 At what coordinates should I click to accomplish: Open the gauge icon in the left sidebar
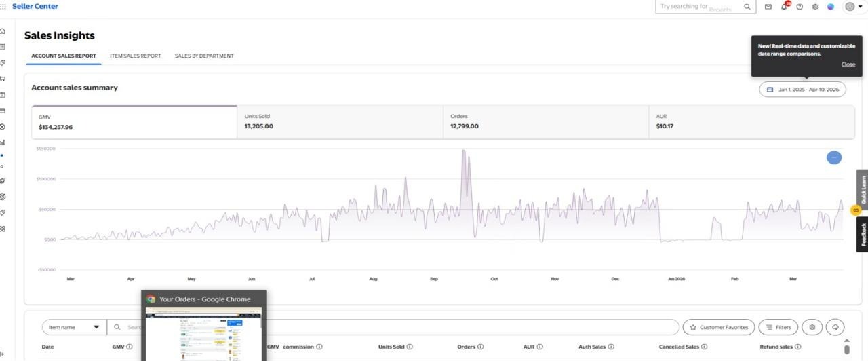point(3,127)
